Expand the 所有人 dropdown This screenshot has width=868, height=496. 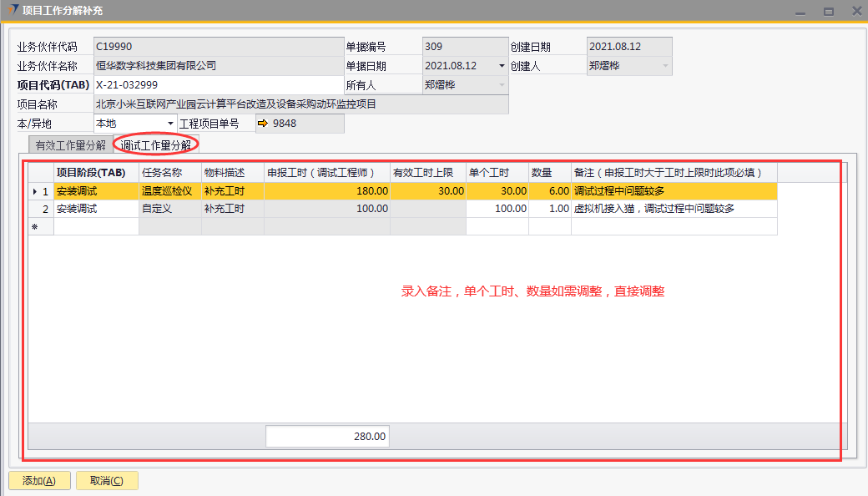pyautogui.click(x=502, y=85)
